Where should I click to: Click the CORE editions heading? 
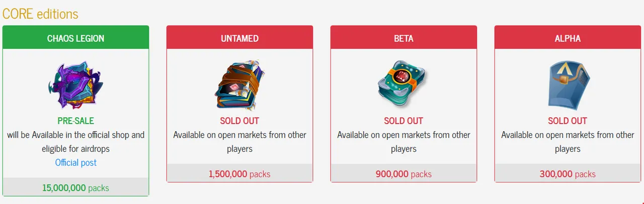click(41, 14)
